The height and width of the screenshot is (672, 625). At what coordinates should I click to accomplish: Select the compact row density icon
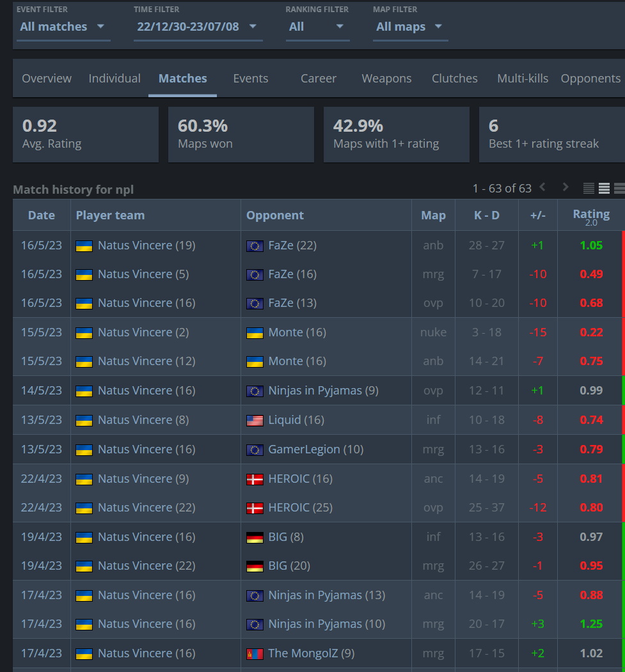[x=589, y=188]
